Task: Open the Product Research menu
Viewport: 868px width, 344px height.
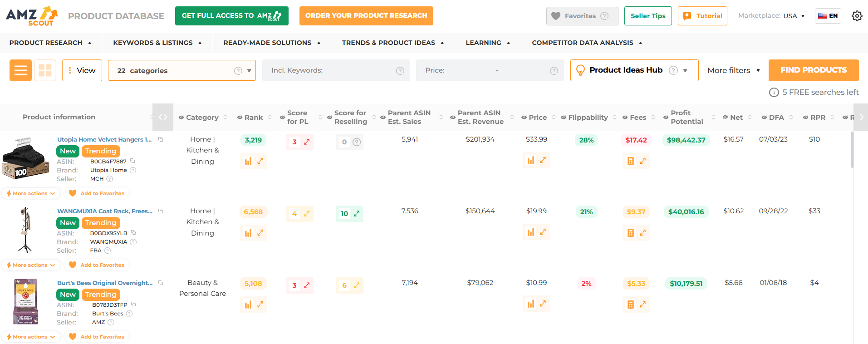Action: coord(50,43)
